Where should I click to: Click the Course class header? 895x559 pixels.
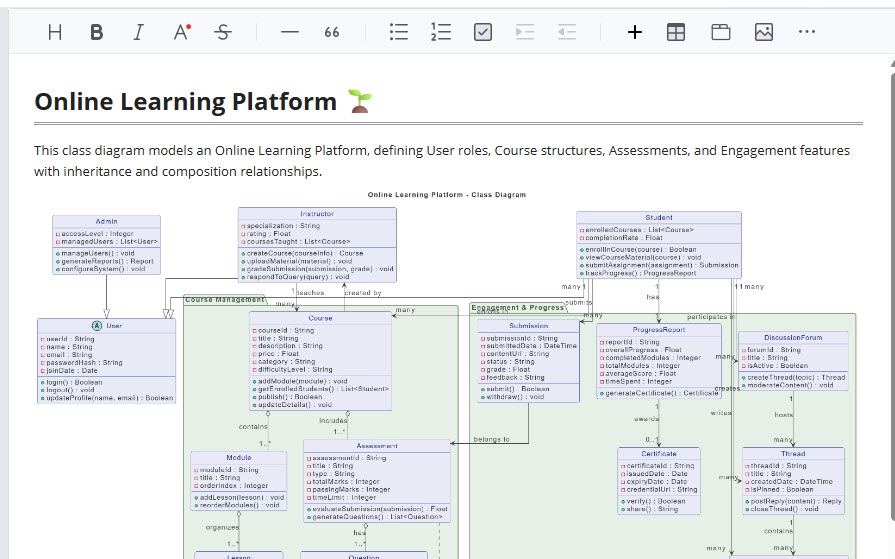tap(320, 318)
